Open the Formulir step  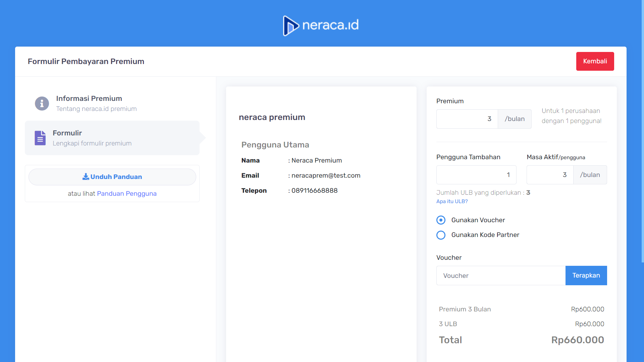(112, 138)
